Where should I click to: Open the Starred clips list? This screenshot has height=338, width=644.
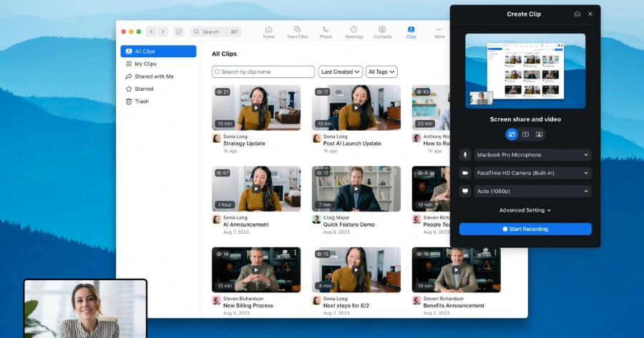click(144, 89)
